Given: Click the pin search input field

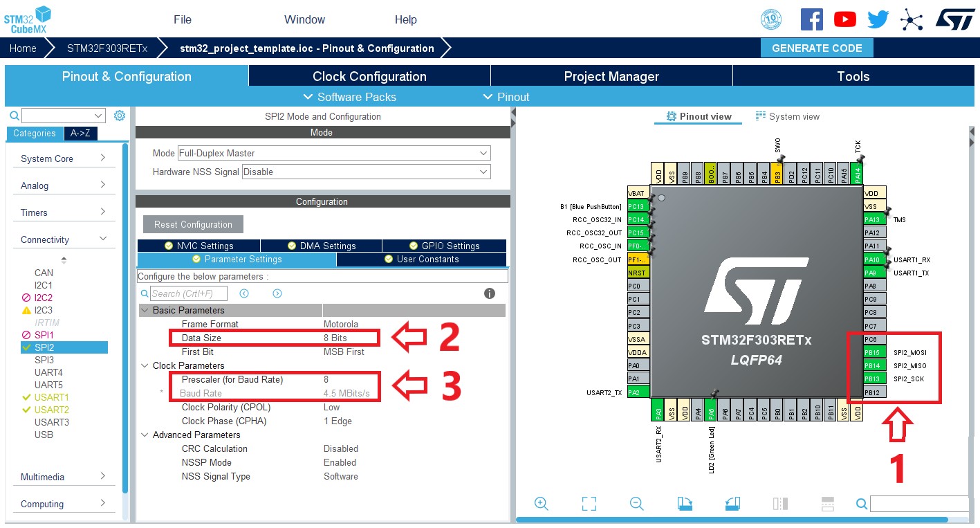Looking at the screenshot, I should point(921,504).
